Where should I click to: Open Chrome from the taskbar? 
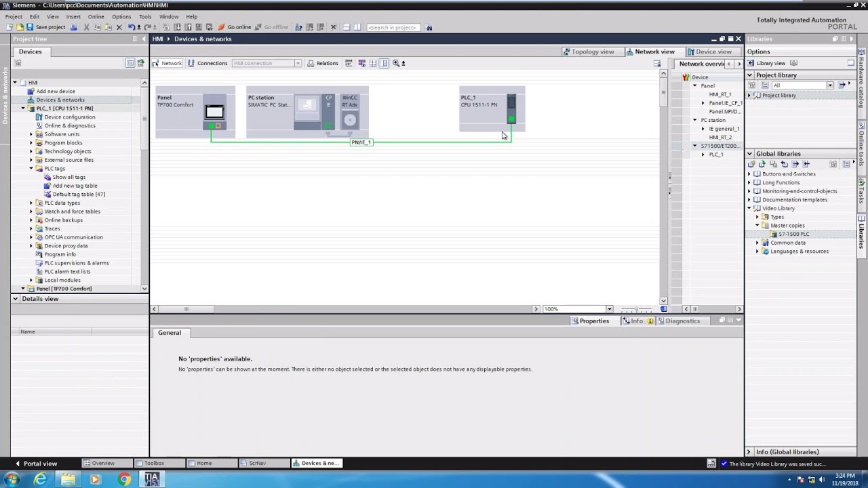[123, 479]
